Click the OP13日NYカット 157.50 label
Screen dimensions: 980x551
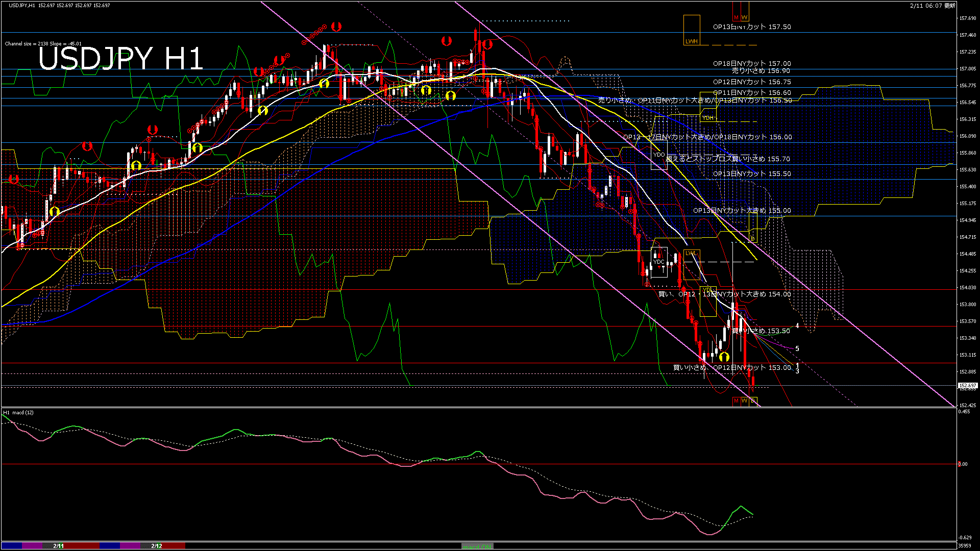click(751, 27)
